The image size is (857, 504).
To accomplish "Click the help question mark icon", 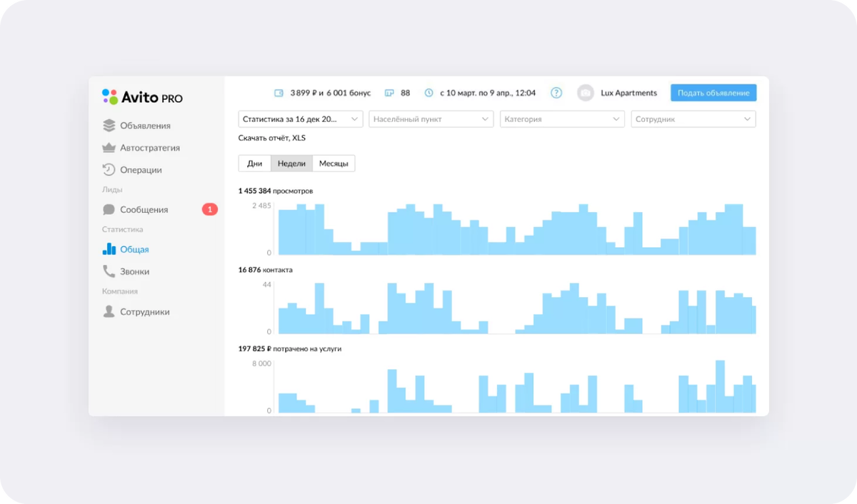I will coord(556,93).
